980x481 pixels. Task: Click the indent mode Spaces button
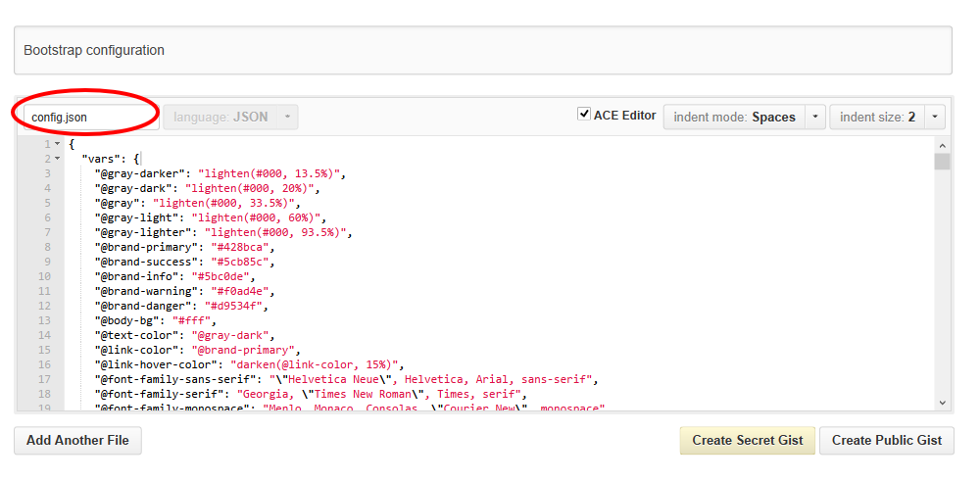(x=734, y=117)
